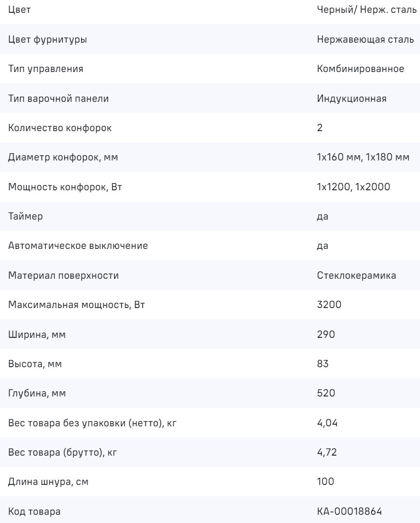The image size is (420, 523).
Task: Click the 'Ширина, мм' label
Action: coord(37,334)
